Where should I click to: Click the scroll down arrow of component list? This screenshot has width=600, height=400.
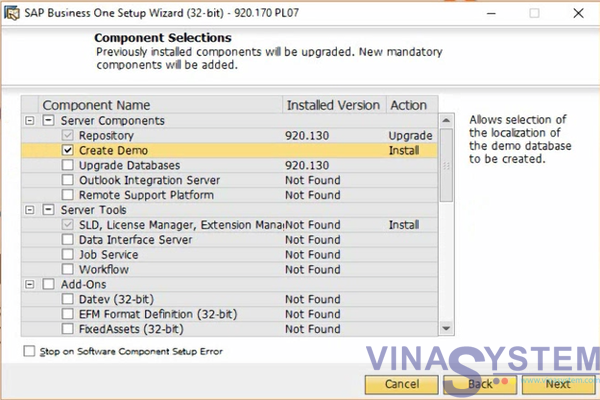446,328
